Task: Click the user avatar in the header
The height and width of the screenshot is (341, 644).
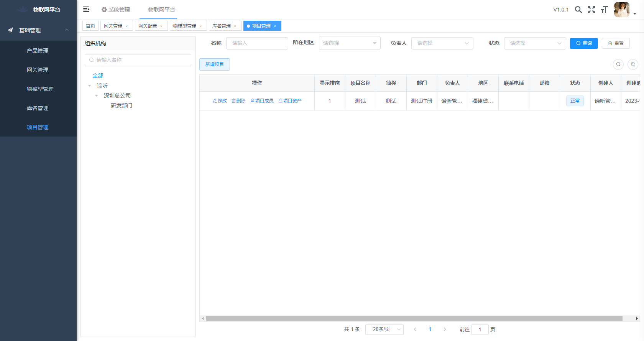Action: [x=621, y=10]
